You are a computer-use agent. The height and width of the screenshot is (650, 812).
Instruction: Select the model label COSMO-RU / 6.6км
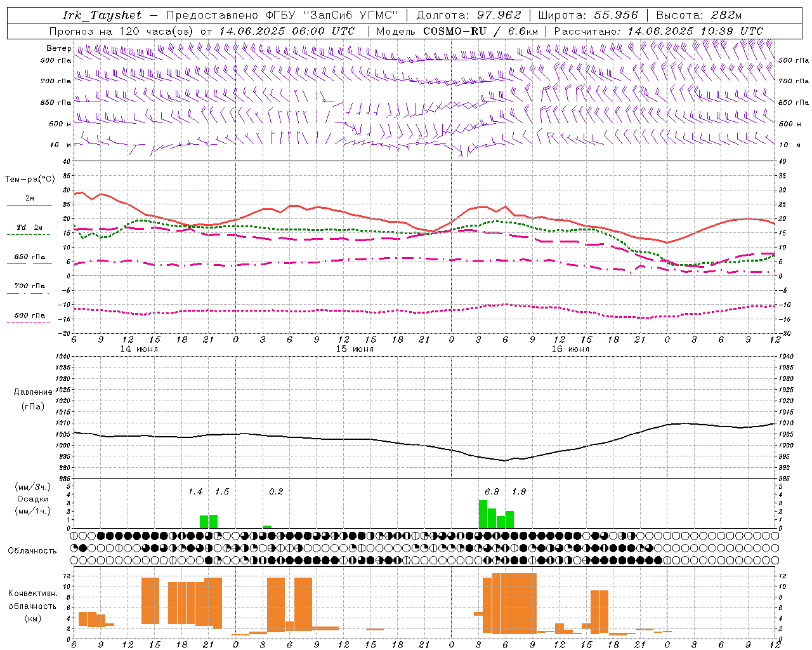coord(481,31)
